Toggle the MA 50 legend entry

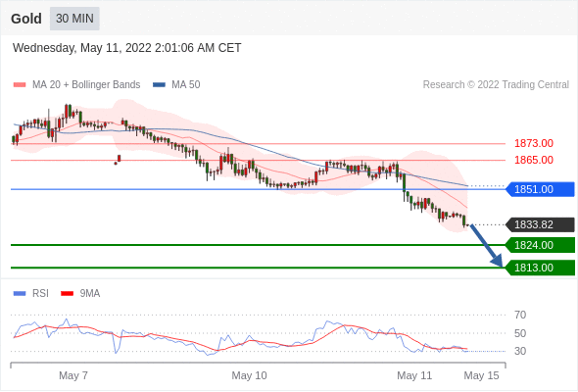point(176,85)
